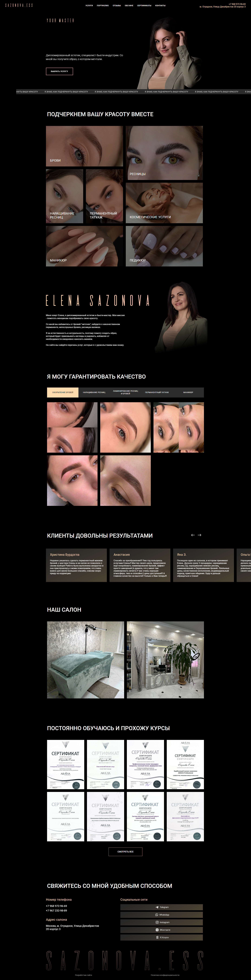Select the Ламинирование ресниц и бровей tab

(x=125, y=392)
